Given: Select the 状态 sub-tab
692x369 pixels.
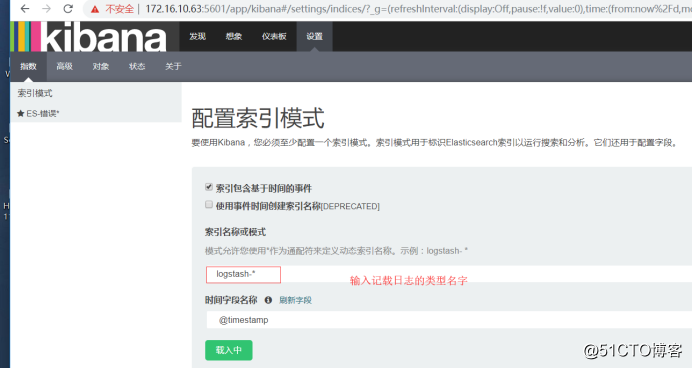Looking at the screenshot, I should [137, 67].
